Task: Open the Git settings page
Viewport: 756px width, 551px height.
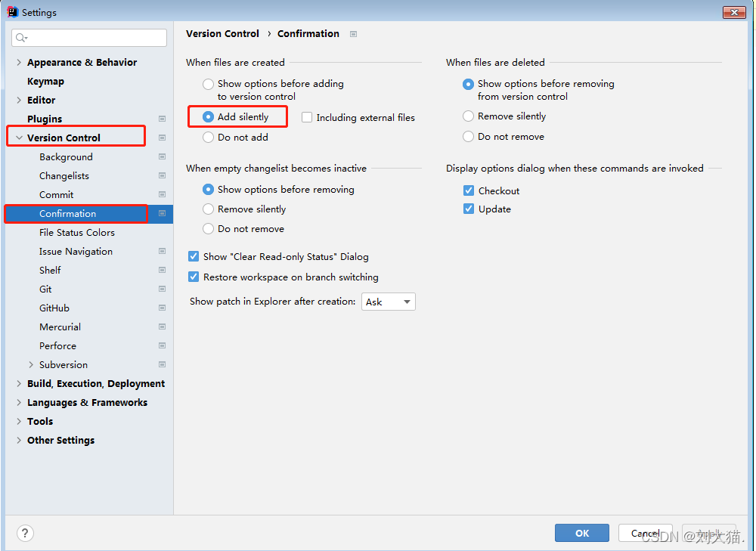Action: click(x=45, y=289)
